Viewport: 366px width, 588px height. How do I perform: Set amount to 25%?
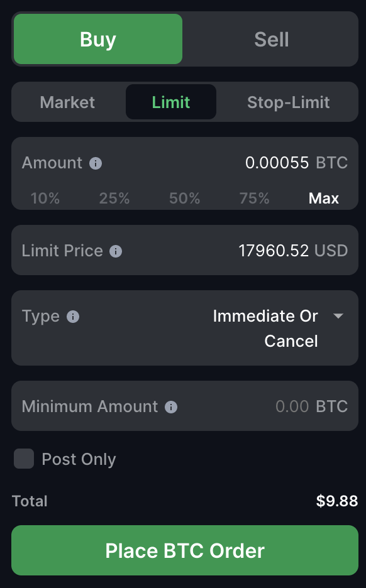(x=114, y=199)
